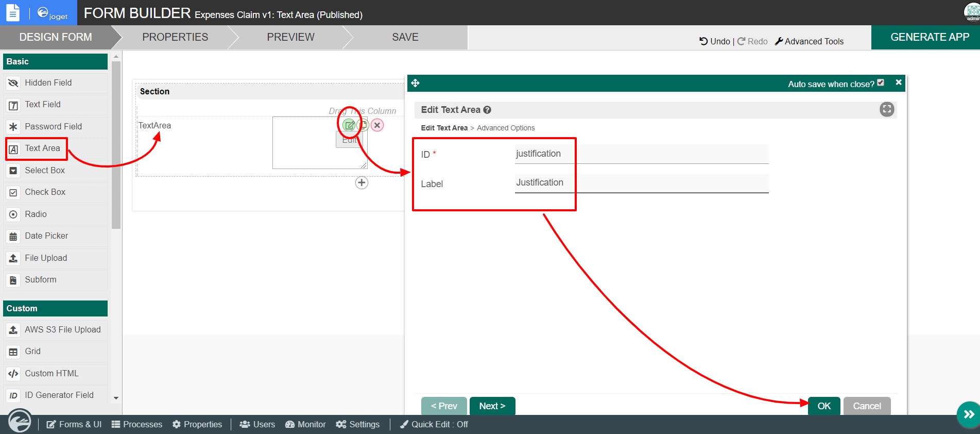Click the copy icon on the TextArea element

click(363, 125)
